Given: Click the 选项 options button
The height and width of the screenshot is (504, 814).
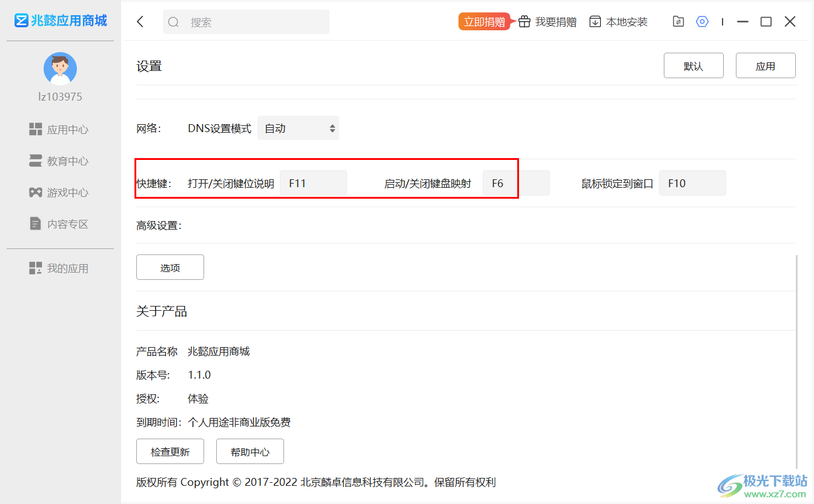Looking at the screenshot, I should coord(170,267).
